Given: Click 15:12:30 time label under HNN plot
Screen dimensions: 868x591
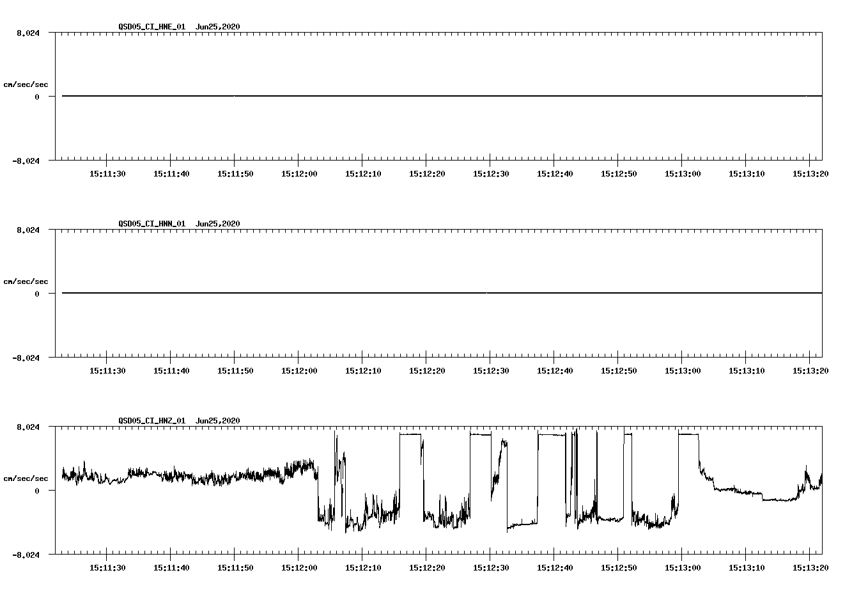Looking at the screenshot, I should coord(491,371).
